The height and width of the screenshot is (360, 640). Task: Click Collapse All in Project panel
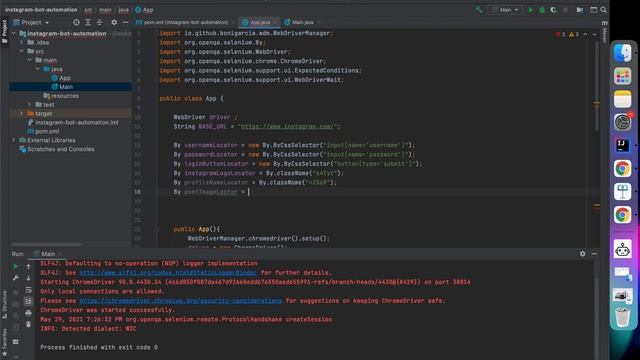coord(99,22)
